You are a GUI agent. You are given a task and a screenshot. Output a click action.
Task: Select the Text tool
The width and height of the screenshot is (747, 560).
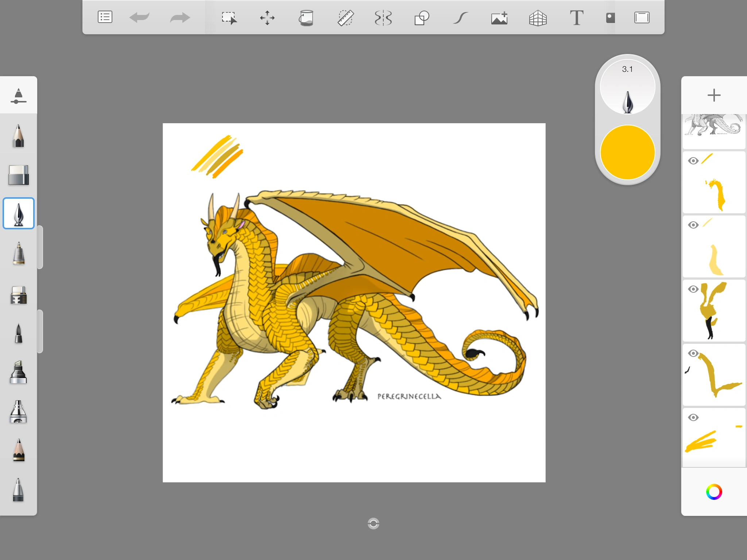(576, 17)
